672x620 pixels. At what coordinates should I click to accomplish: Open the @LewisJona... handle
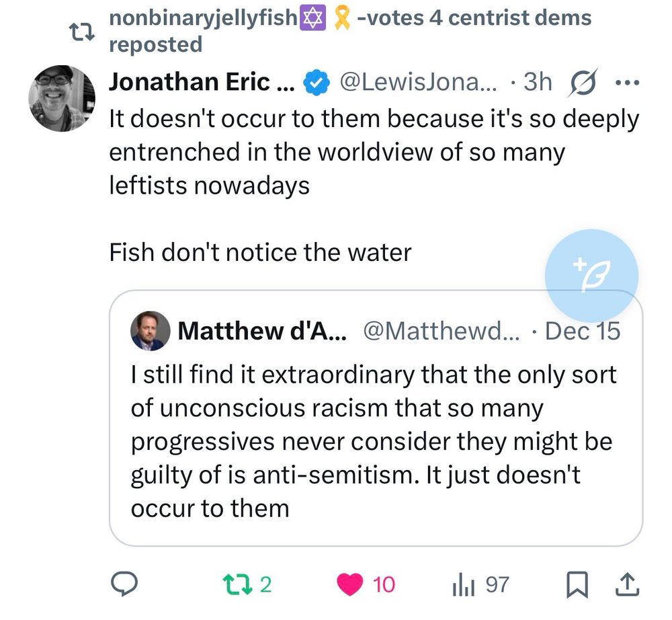(420, 83)
